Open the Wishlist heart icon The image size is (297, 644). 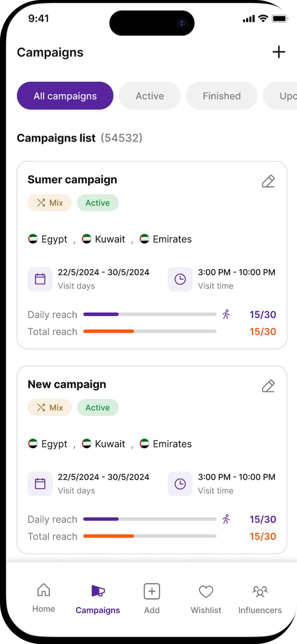[x=206, y=591]
